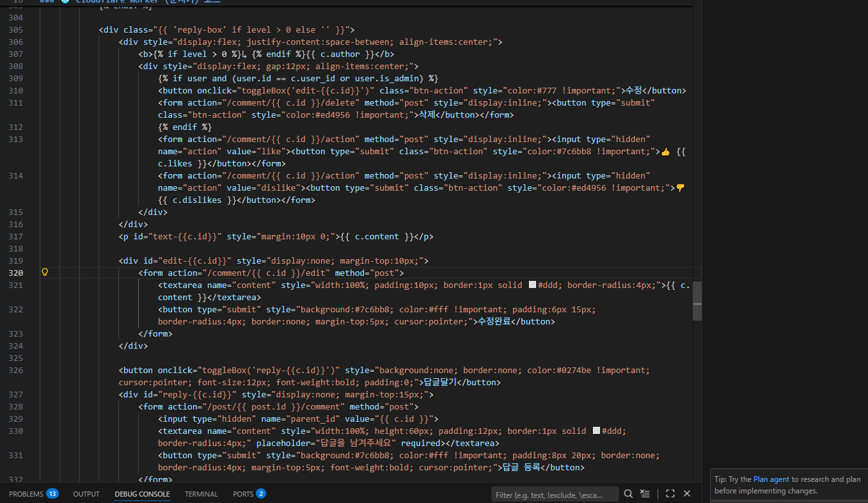
Task: Click the search icon beside the filter box
Action: [628, 493]
